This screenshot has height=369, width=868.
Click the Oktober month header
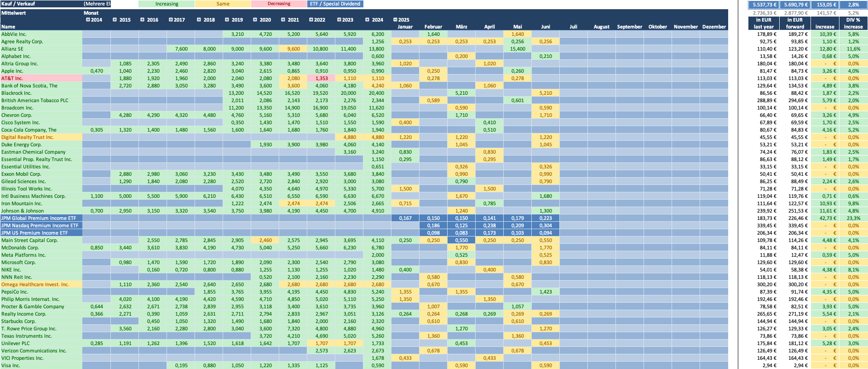coord(658,27)
